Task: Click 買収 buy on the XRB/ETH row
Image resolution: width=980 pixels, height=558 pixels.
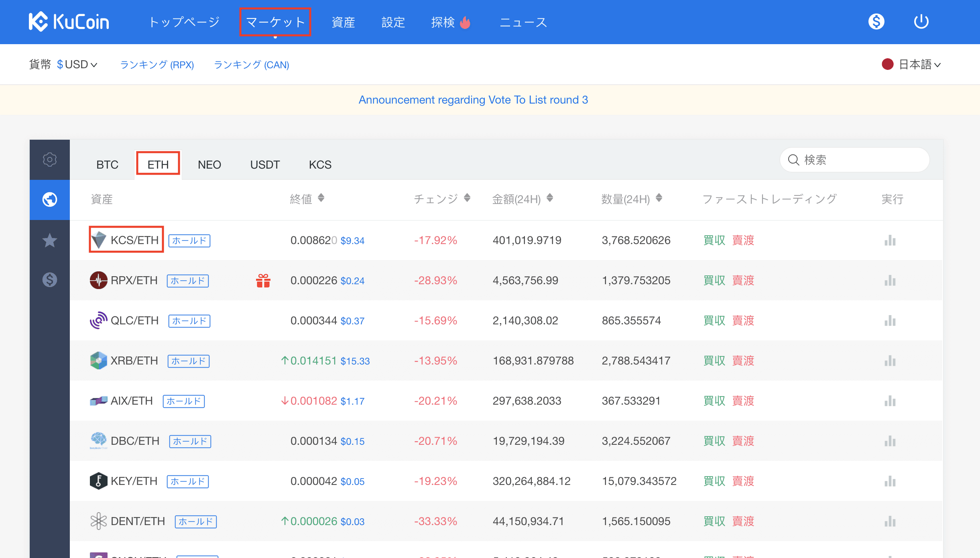Action: click(714, 361)
